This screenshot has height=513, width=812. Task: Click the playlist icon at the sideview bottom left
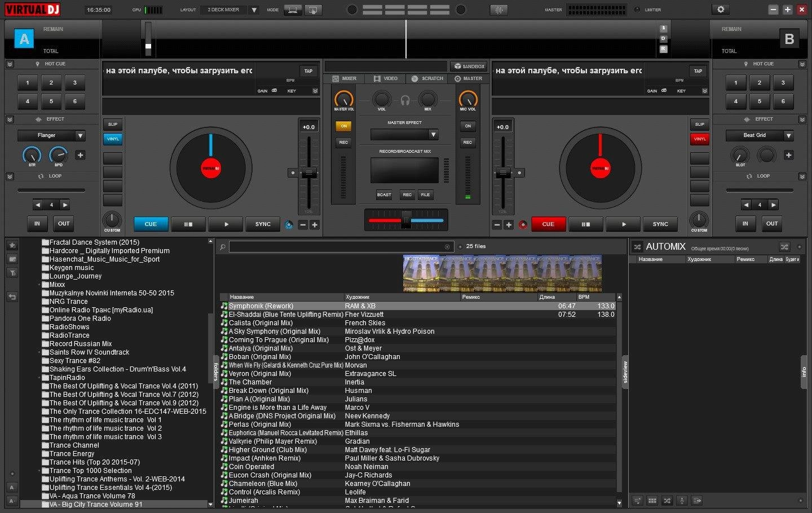(x=638, y=501)
